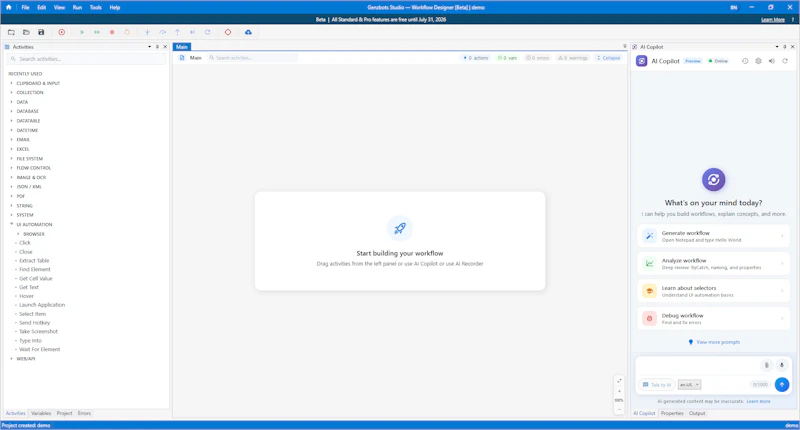Expand the DATATABLE category
Viewport: 800px width, 430px height.
point(12,121)
